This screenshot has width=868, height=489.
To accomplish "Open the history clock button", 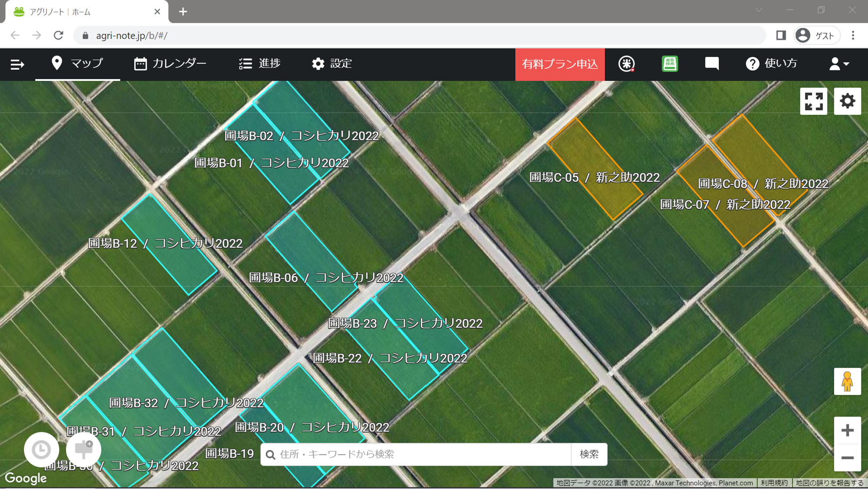I will tap(41, 449).
